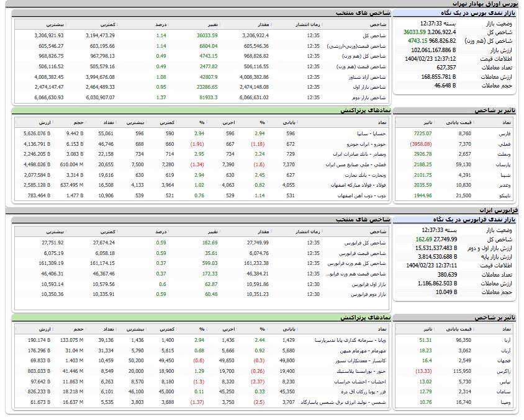
Task: Select "خنور - نورايستا پلاستيك" symbol
Action: point(361,371)
